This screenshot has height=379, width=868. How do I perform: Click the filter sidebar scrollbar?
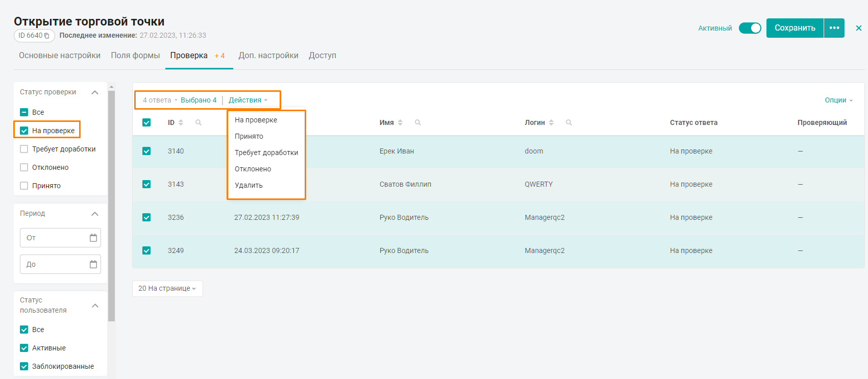click(111, 206)
